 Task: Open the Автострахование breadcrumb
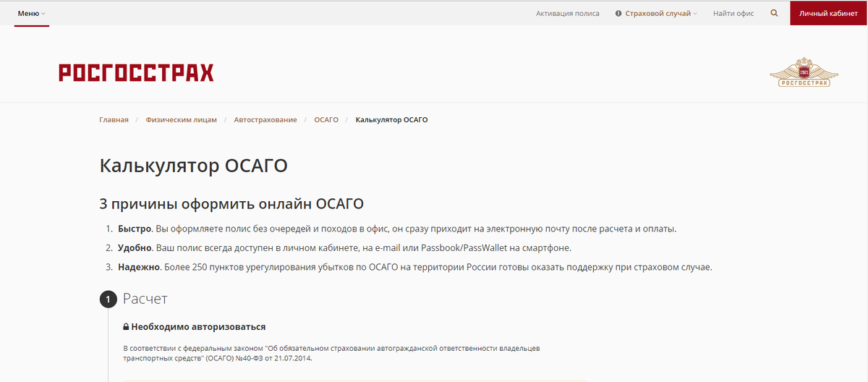point(265,119)
